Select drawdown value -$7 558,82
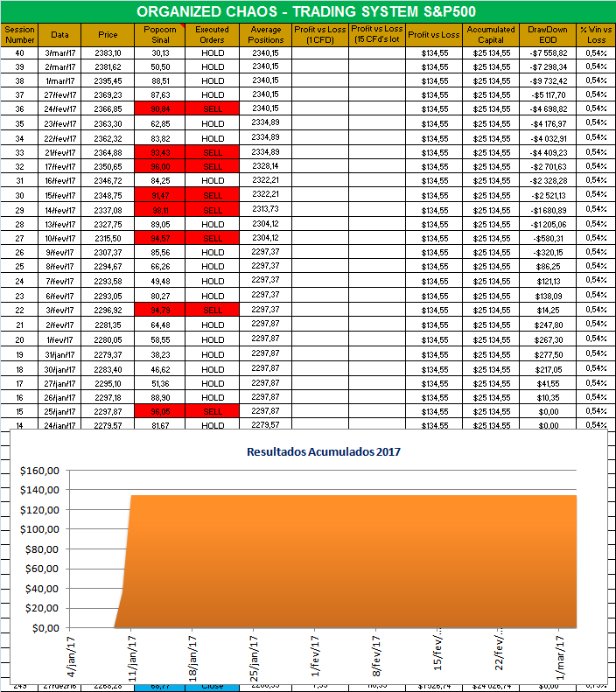 click(549, 53)
